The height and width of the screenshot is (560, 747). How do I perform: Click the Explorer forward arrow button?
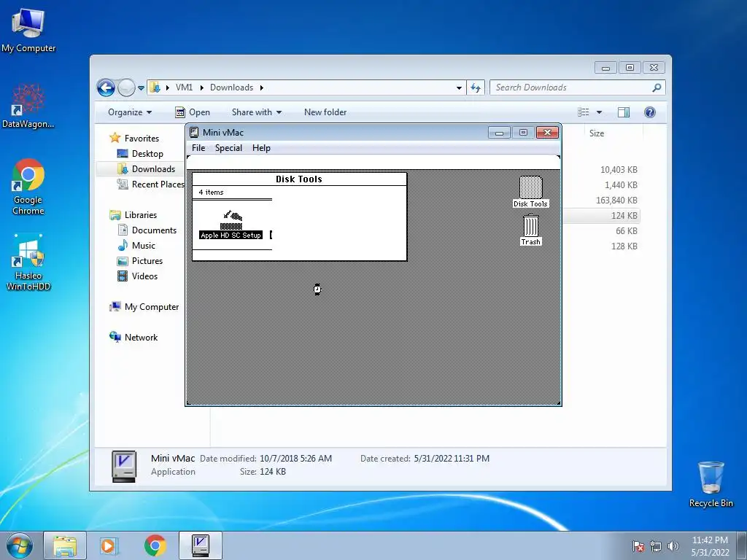coord(126,87)
